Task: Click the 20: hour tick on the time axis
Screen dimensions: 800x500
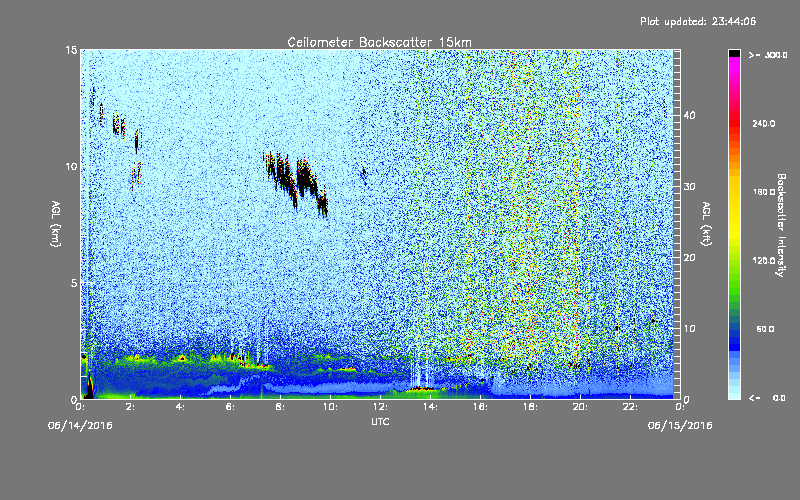Action: coord(580,407)
